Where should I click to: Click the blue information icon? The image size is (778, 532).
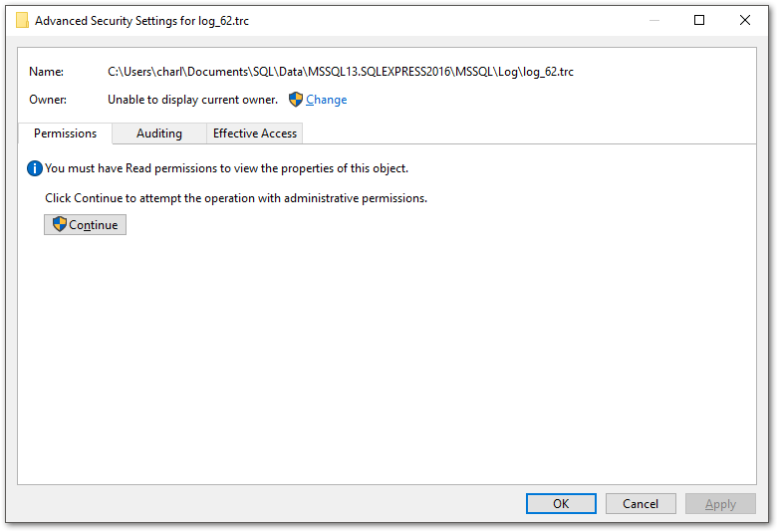click(34, 168)
